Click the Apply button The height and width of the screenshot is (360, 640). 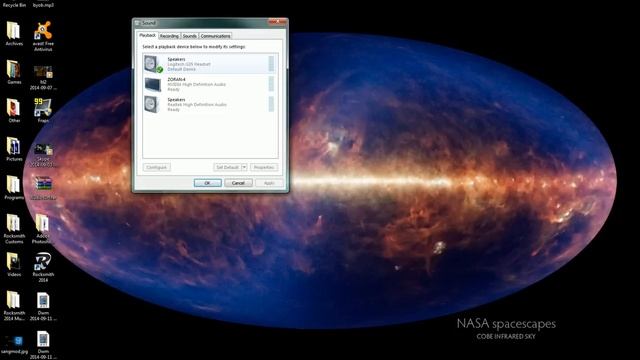tap(269, 183)
